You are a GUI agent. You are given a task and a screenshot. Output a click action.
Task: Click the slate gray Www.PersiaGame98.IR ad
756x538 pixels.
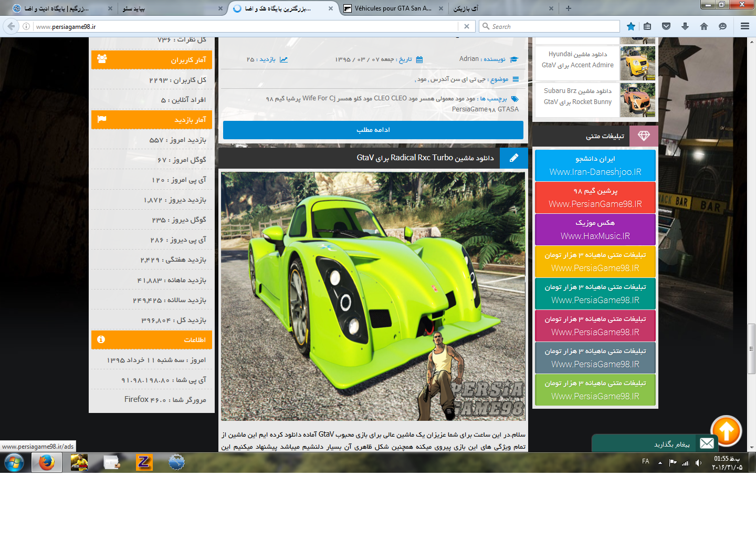tap(595, 357)
